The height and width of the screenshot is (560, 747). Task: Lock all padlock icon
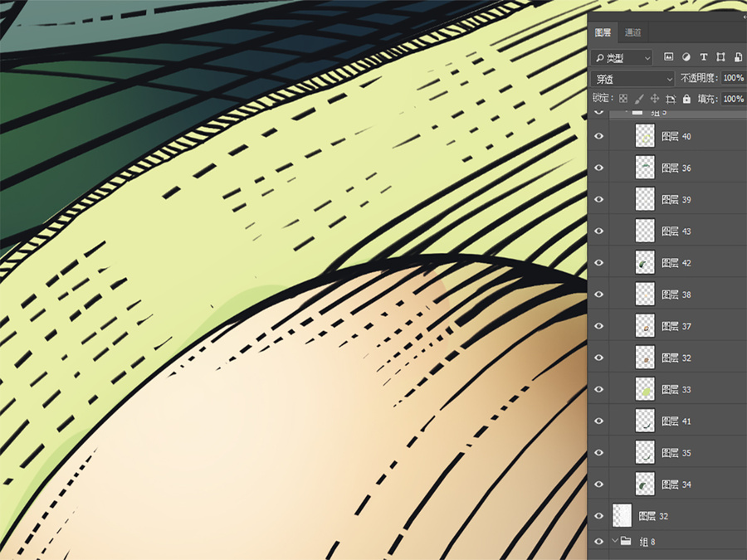click(x=686, y=99)
